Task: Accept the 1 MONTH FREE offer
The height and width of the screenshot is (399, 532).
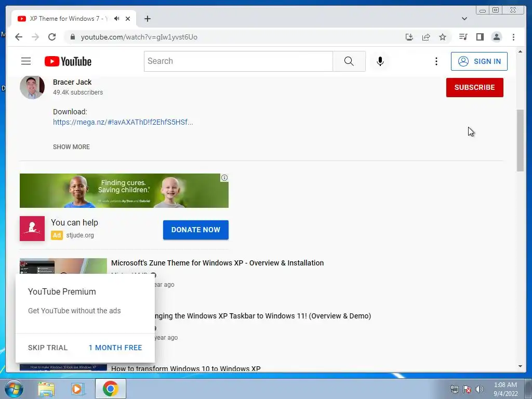Action: pos(115,348)
